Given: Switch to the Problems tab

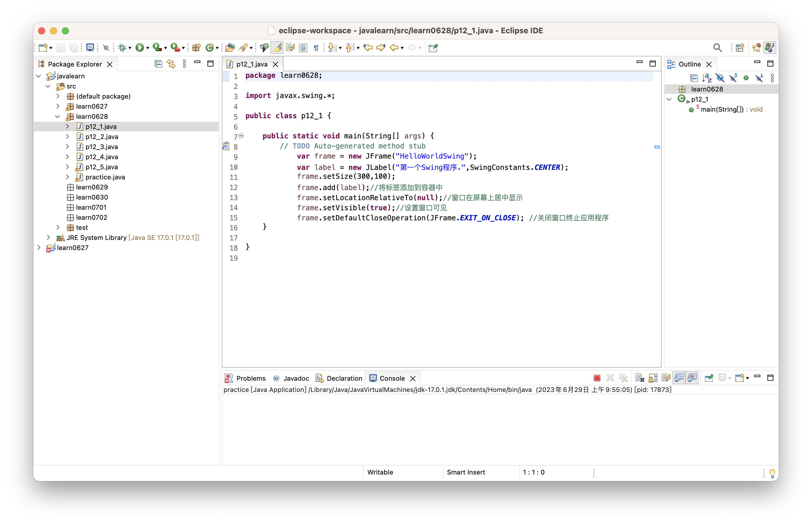Looking at the screenshot, I should pyautogui.click(x=245, y=378).
